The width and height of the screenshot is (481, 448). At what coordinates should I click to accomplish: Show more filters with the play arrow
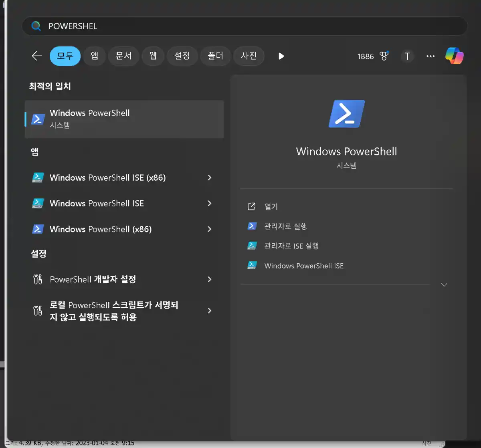(x=281, y=56)
